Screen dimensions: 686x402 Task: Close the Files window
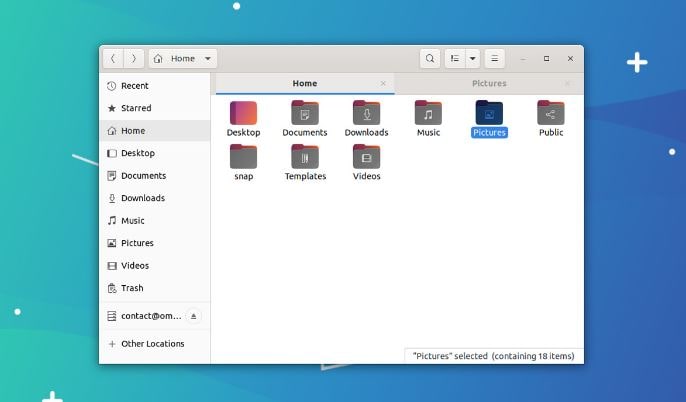tap(570, 59)
